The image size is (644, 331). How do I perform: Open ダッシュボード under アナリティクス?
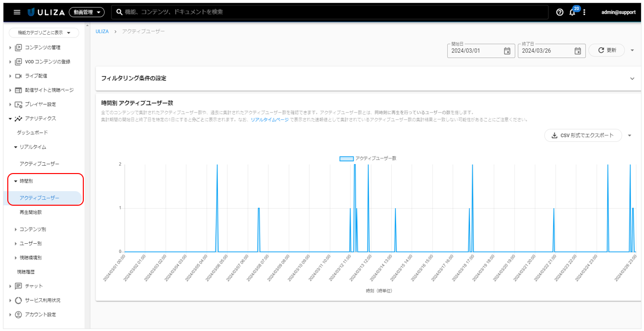pos(32,133)
